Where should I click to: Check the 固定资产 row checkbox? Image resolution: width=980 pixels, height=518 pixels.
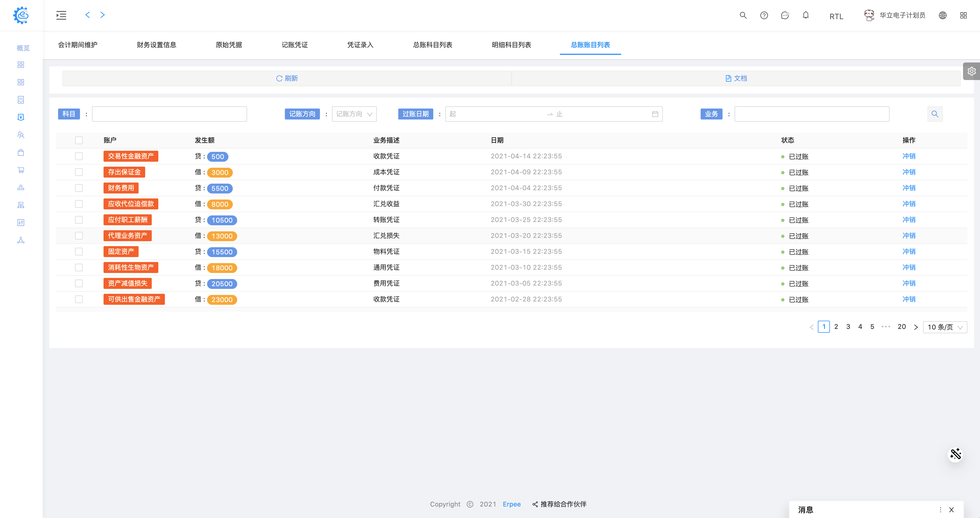(79, 252)
